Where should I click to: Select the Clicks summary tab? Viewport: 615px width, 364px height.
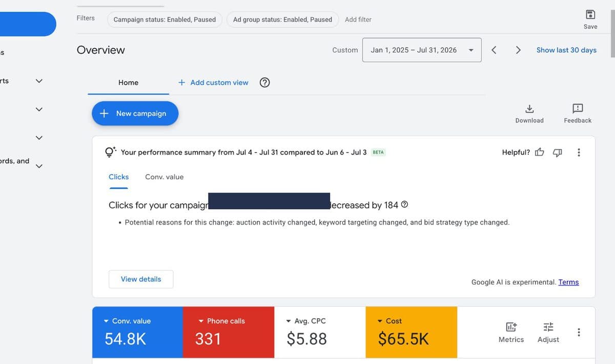118,177
